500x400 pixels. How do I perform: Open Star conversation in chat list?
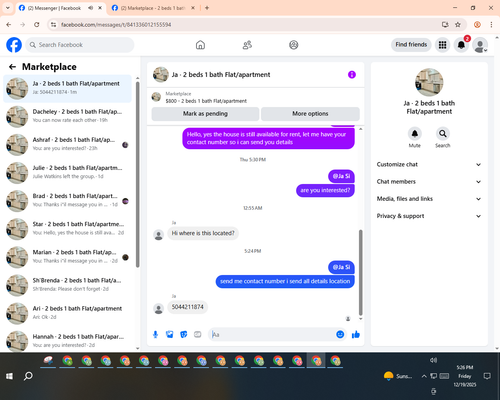67,229
